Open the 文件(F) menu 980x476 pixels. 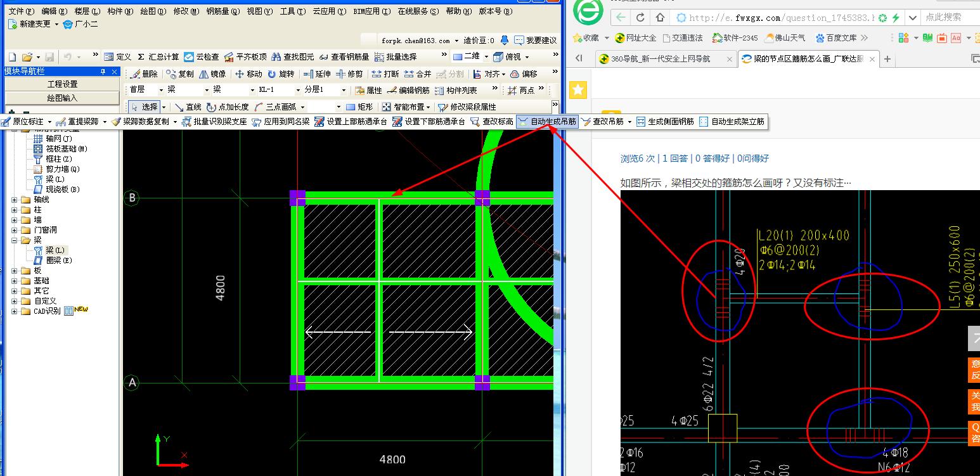pyautogui.click(x=21, y=11)
